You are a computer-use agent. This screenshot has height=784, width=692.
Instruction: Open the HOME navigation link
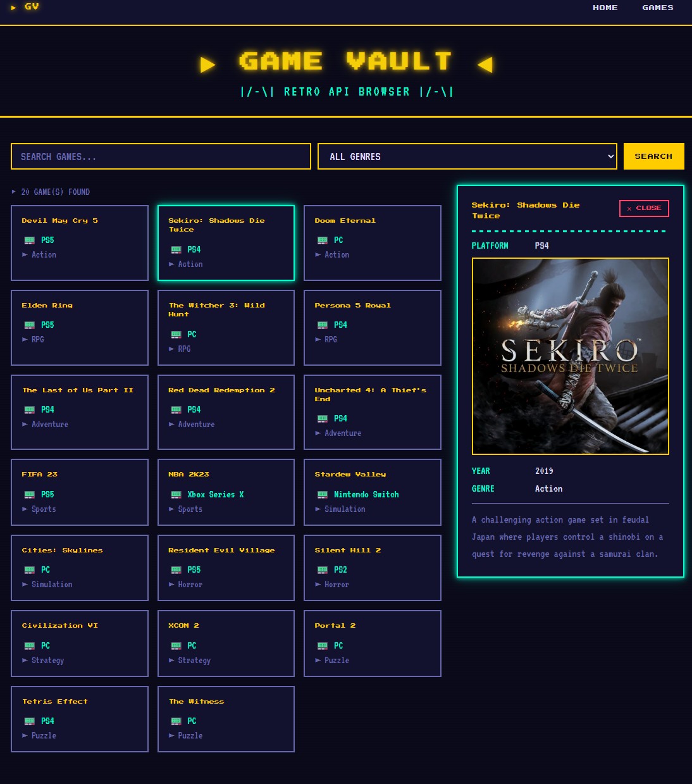point(605,8)
